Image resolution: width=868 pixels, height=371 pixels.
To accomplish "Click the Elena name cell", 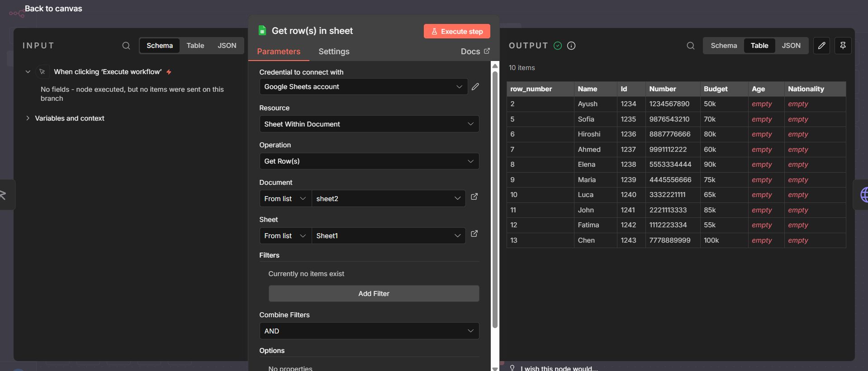I will pos(596,164).
